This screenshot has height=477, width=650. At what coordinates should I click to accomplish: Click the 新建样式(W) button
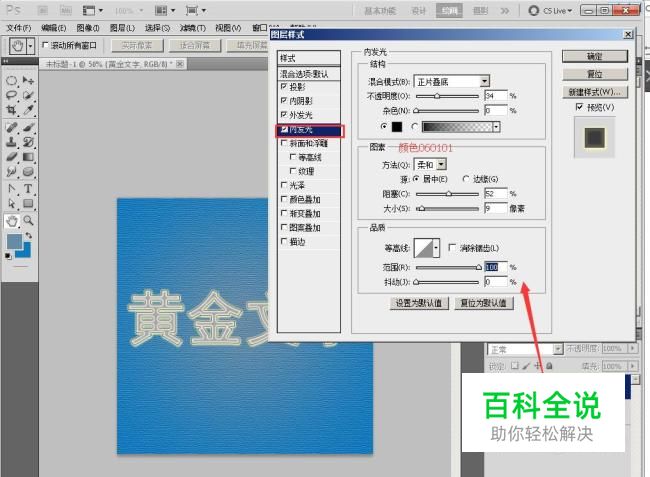pyautogui.click(x=595, y=92)
